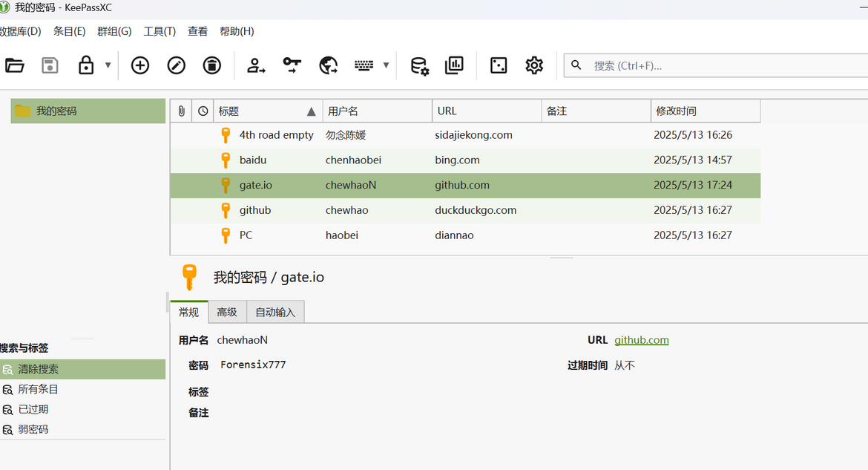This screenshot has height=470, width=868.
Task: Click the password value Forensix777
Action: click(253, 365)
